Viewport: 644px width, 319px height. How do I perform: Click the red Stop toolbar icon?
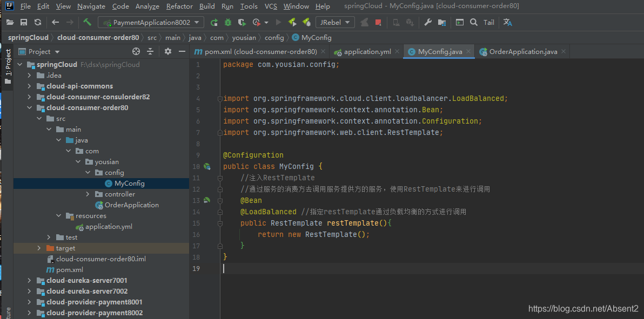pos(378,22)
